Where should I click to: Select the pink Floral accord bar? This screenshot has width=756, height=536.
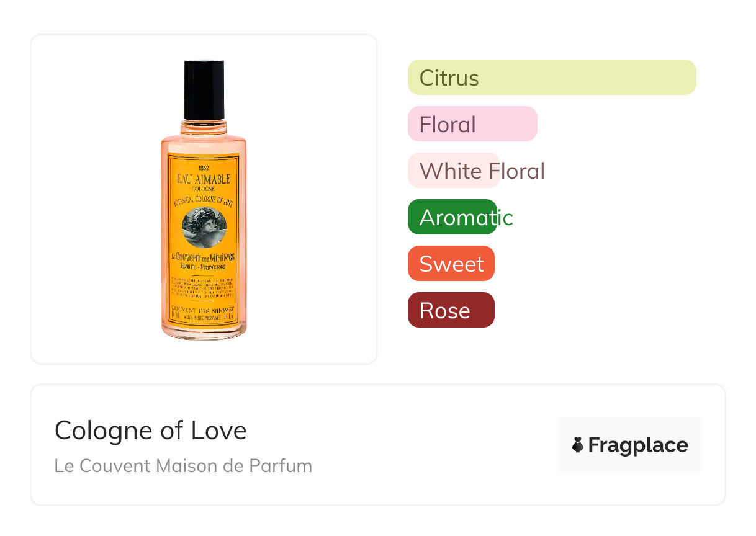(x=472, y=124)
